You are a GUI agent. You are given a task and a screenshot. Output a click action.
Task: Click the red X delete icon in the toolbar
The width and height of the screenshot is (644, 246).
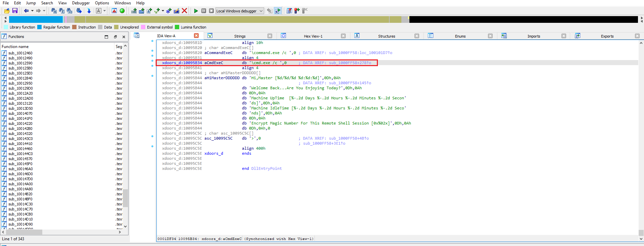pyautogui.click(x=184, y=11)
